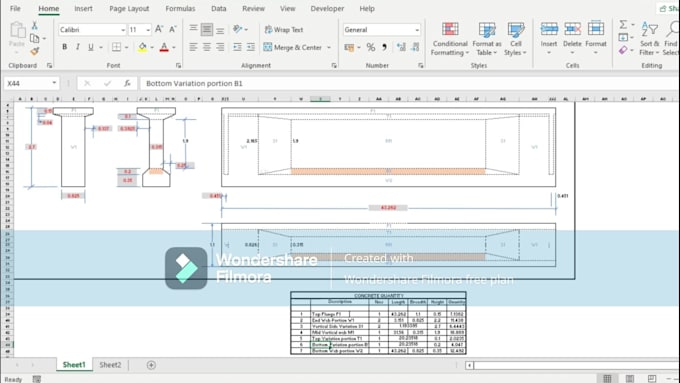
Task: Open the Fill Color dropdown arrow
Action: [x=152, y=47]
